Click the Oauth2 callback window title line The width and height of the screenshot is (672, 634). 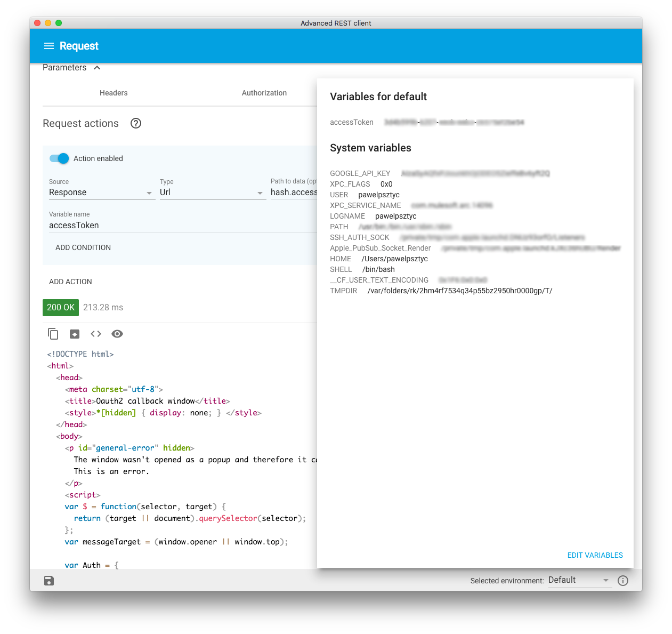point(148,401)
